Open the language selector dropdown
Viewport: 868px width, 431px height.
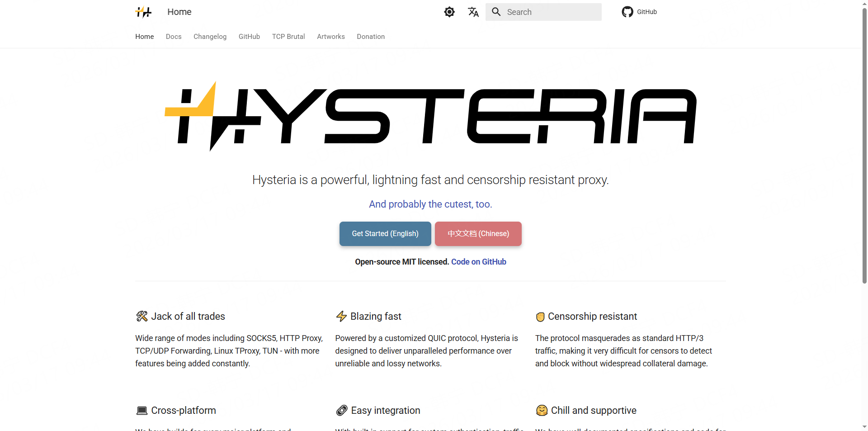473,12
